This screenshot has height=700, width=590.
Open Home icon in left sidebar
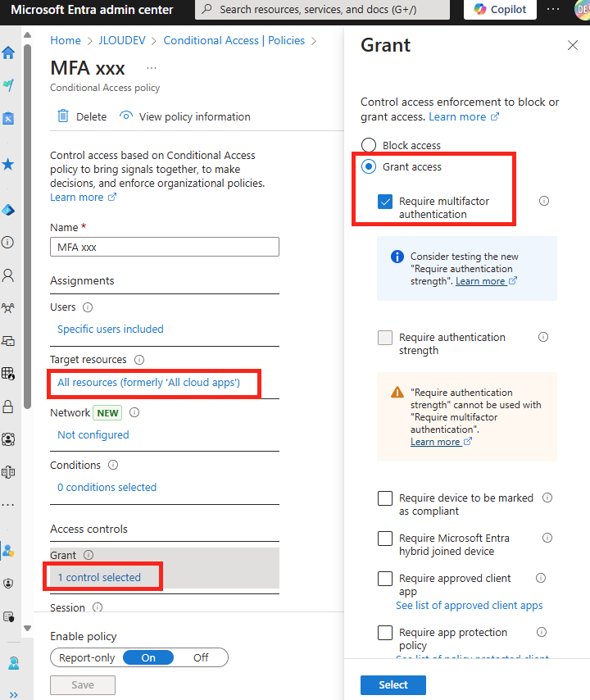point(8,52)
